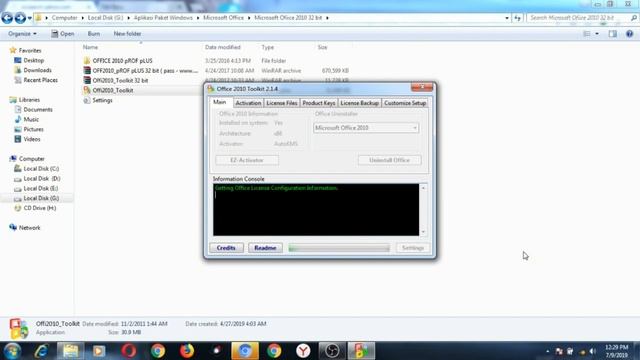Select the Offi2010_Toolkit 32 bit archive
The height and width of the screenshot is (360, 640).
click(x=116, y=80)
